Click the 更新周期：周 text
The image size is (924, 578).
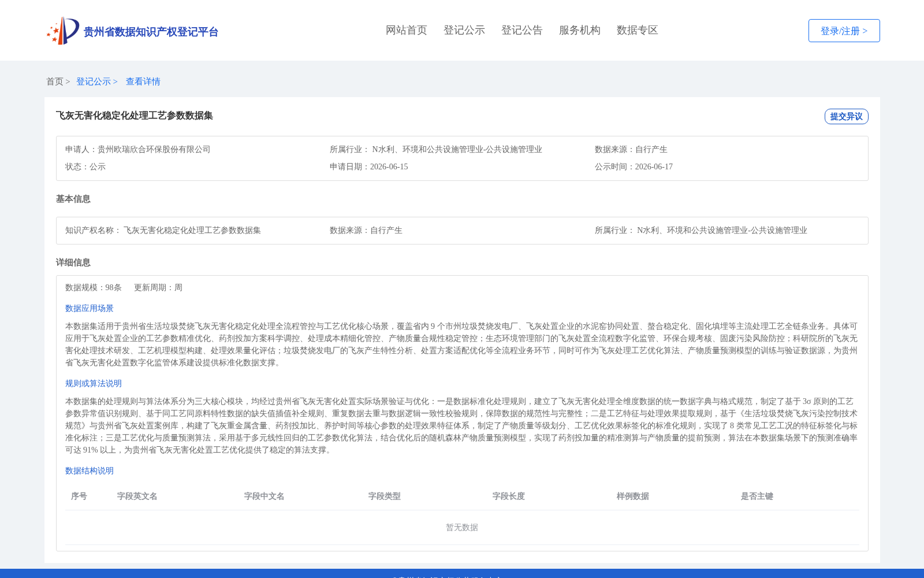158,287
